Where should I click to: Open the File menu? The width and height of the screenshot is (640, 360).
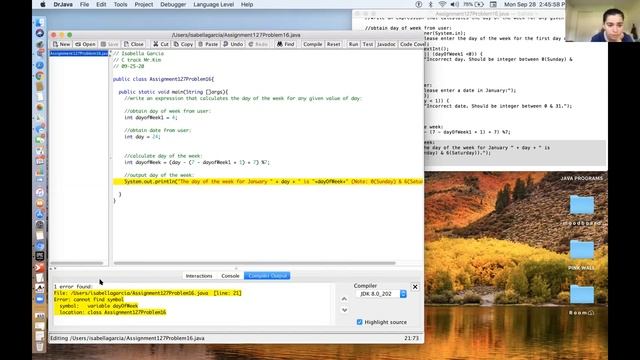pos(84,4)
